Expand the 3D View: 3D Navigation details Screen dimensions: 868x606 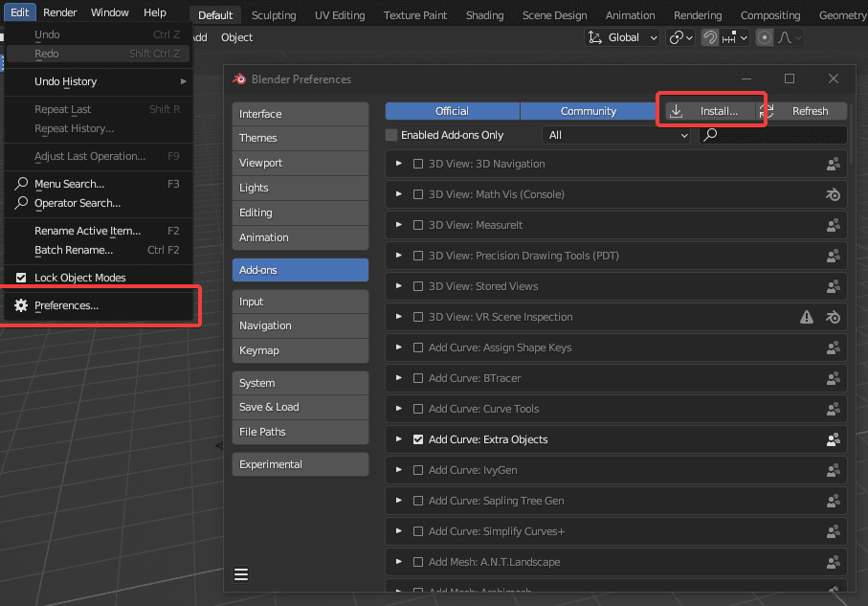tap(399, 164)
